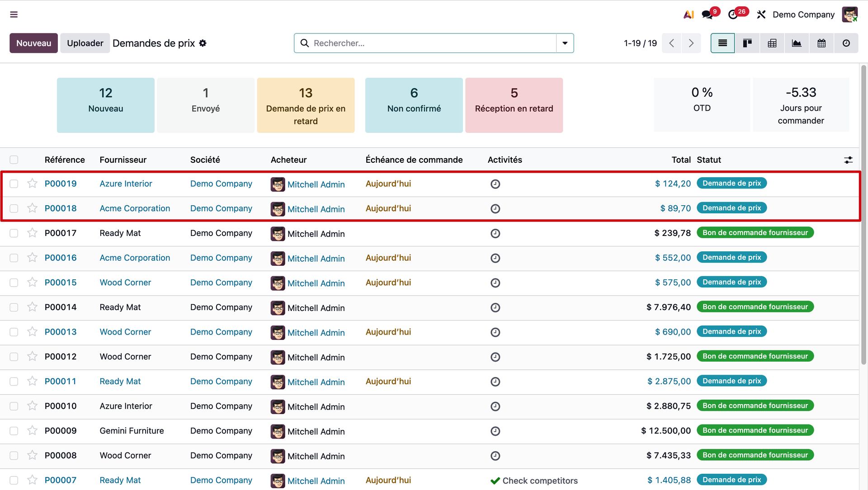Switch to kanban view
Viewport: 868px width, 490px height.
click(747, 43)
